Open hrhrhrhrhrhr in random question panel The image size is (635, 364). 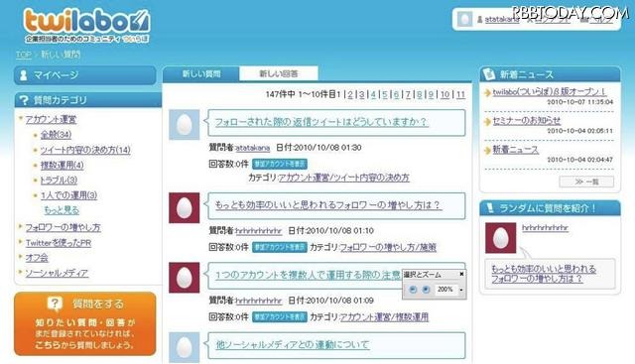(x=545, y=228)
